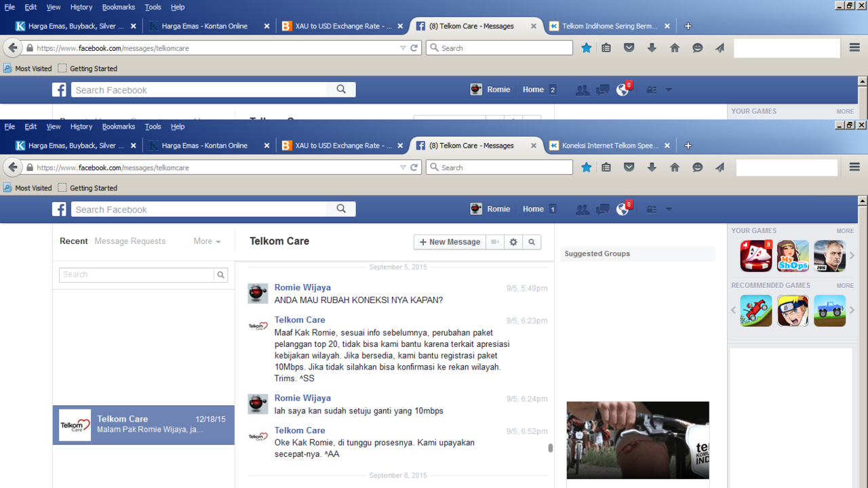This screenshot has height=488, width=868.
Task: Reload the page in the front window
Action: [x=414, y=167]
